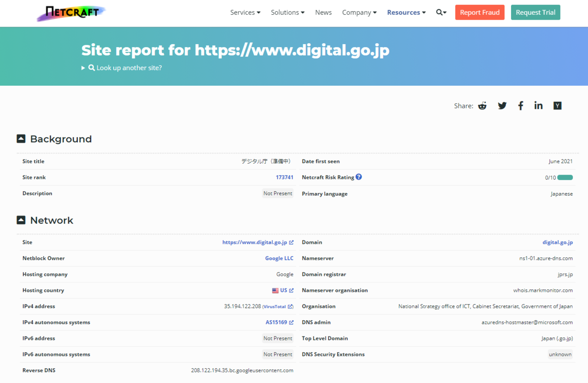Viewport: 588px width, 383px height.
Task: Open the site rank 173741 link
Action: tap(285, 178)
